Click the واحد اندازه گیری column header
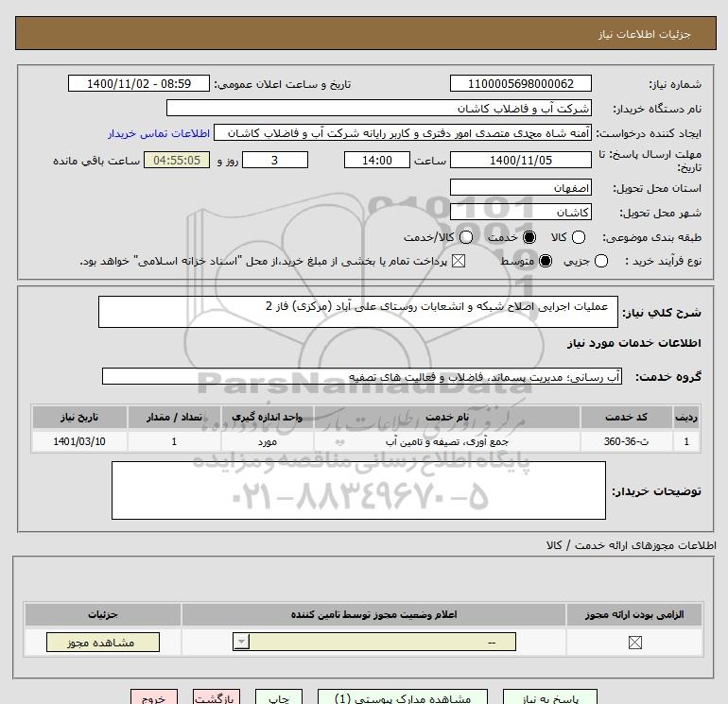 tap(268, 417)
